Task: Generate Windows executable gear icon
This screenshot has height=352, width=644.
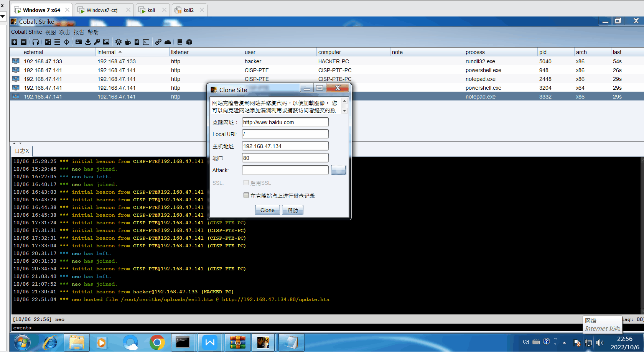Action: (119, 42)
